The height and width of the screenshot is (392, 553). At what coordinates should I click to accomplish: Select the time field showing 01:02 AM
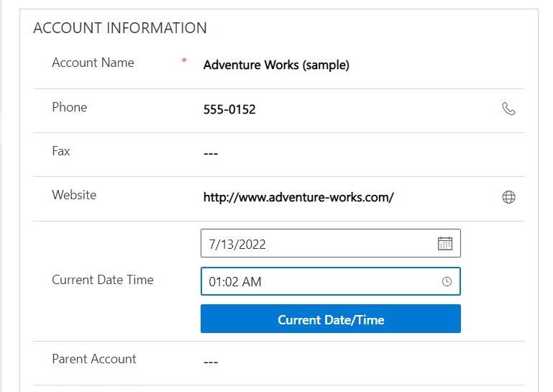(331, 281)
